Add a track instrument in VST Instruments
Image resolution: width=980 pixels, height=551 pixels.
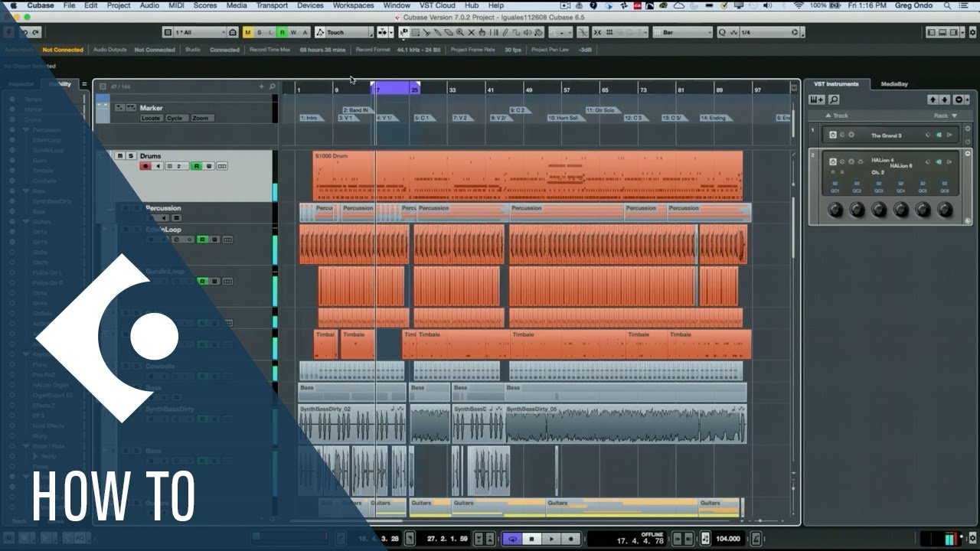(817, 100)
